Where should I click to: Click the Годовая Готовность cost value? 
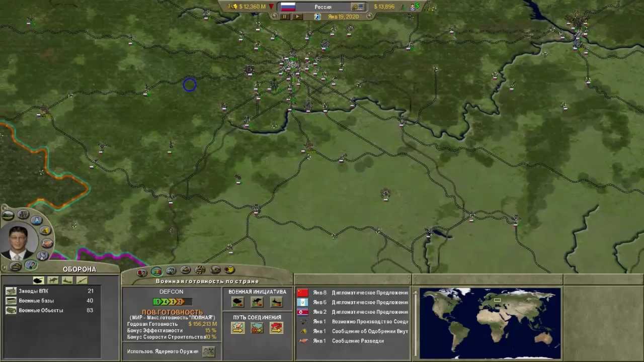tap(203, 324)
